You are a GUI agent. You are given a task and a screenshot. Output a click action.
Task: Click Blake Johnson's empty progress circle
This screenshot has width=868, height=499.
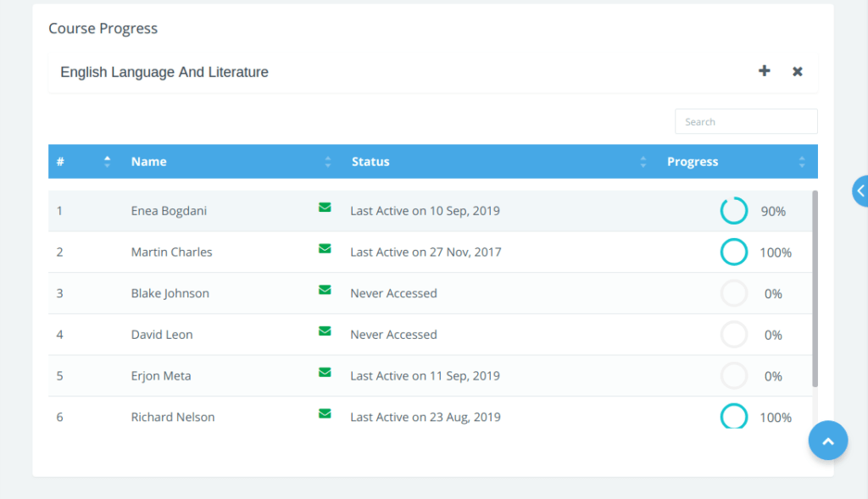tap(733, 293)
